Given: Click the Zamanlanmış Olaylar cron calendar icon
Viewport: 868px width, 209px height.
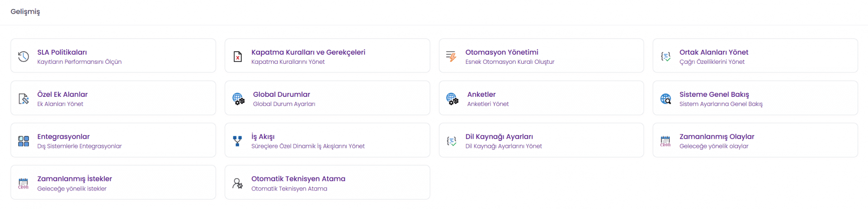Looking at the screenshot, I should click(665, 141).
